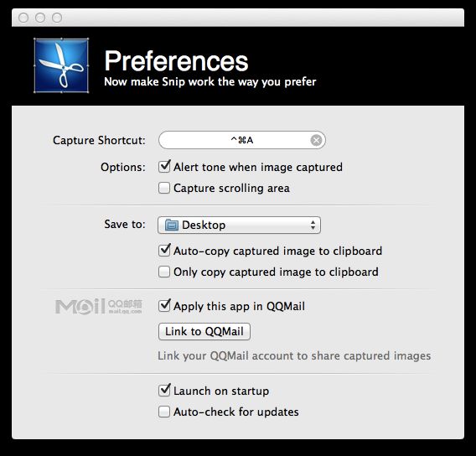Click the QQMail logo

98,306
